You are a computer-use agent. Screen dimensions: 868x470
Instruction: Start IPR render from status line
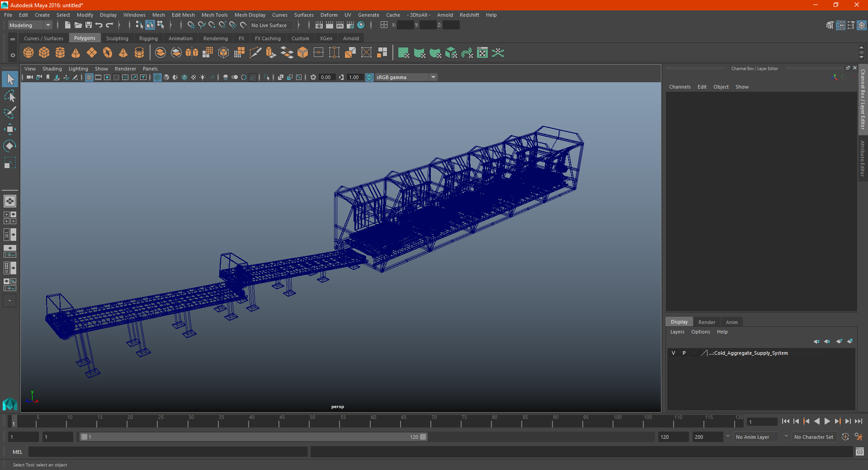(x=340, y=25)
